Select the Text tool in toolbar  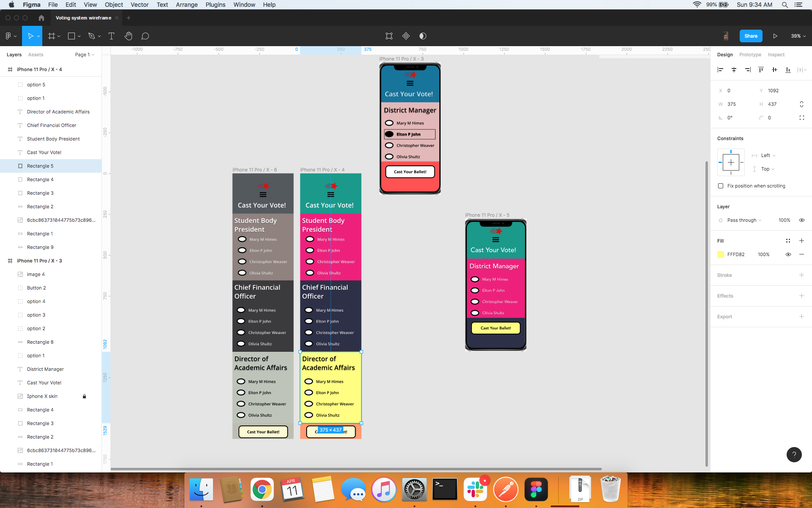click(111, 36)
